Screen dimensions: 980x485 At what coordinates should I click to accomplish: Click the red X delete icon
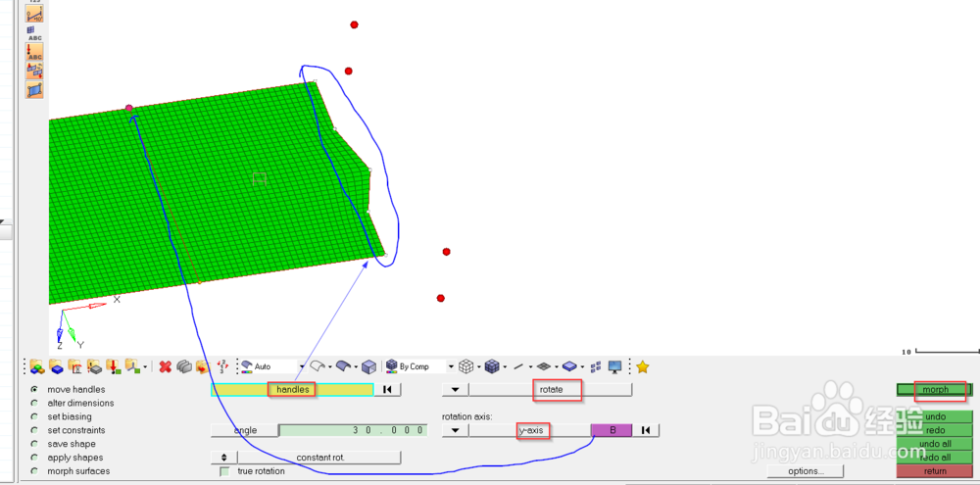(x=165, y=366)
